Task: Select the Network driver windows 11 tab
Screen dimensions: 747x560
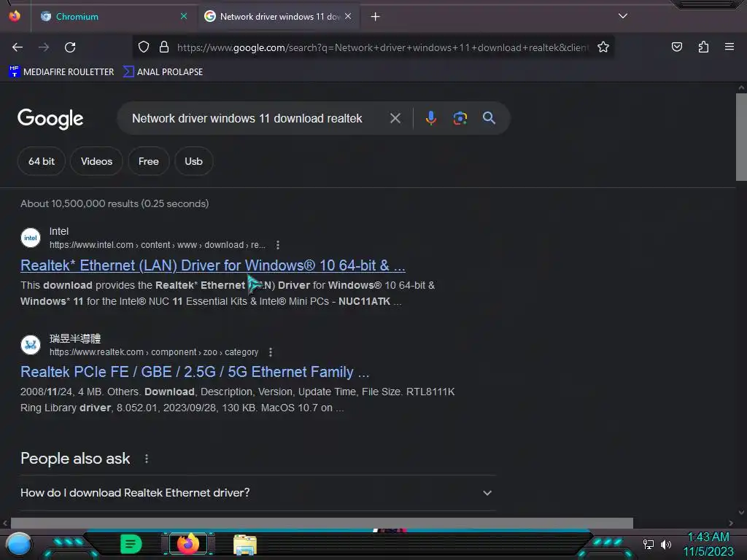Action: pos(279,17)
